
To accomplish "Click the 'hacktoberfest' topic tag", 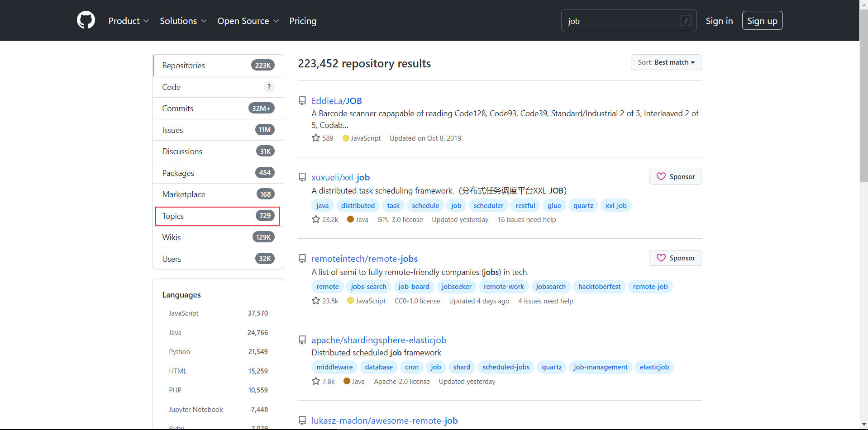I will [599, 287].
